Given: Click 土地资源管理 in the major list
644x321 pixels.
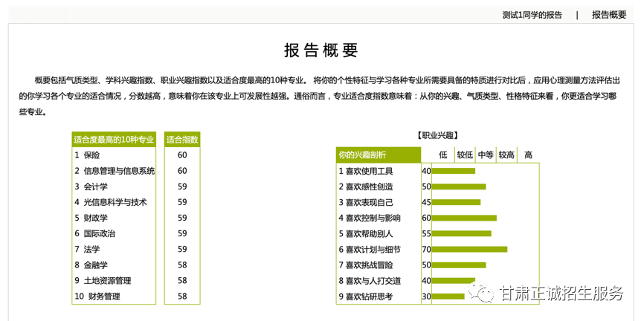Looking at the screenshot, I should point(107,281).
